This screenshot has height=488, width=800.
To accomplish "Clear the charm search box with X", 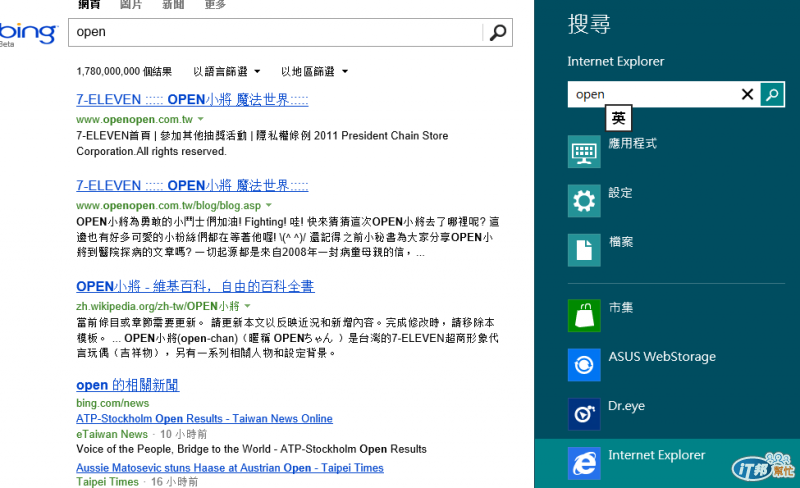I will point(747,94).
